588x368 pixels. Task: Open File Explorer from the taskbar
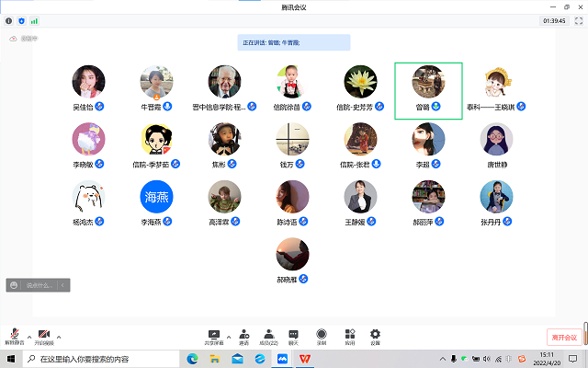click(x=214, y=359)
